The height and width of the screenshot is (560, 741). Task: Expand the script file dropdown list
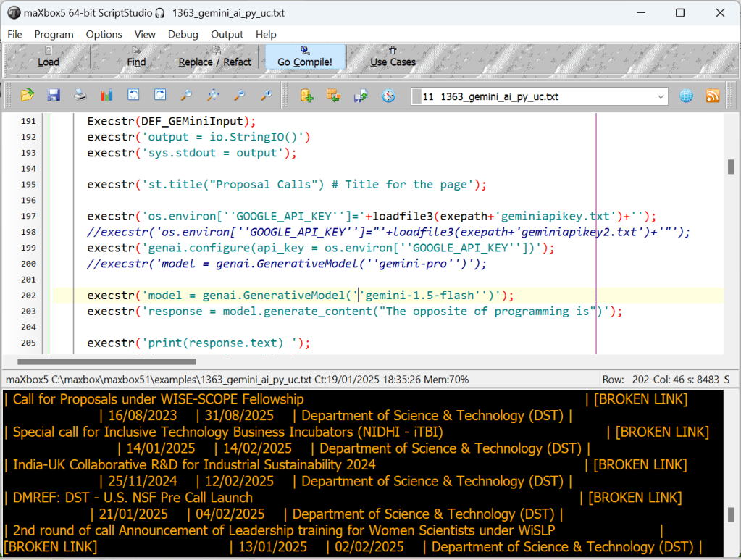(661, 96)
